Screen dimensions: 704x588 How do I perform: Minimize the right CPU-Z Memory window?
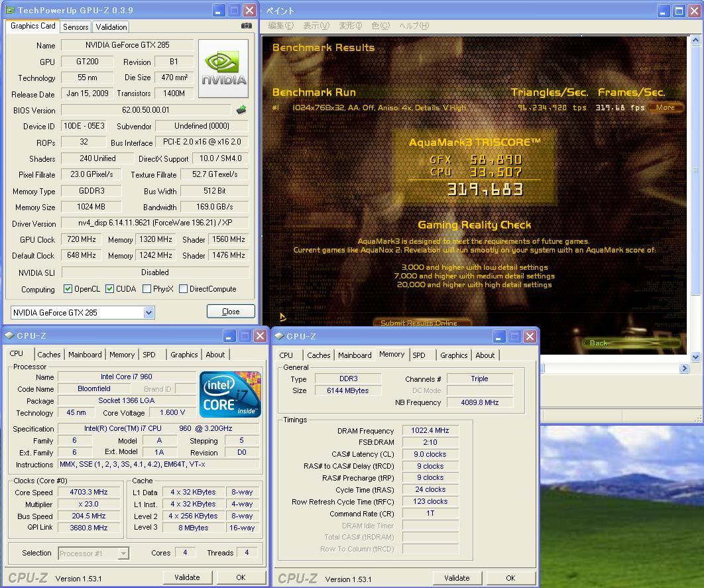point(499,336)
